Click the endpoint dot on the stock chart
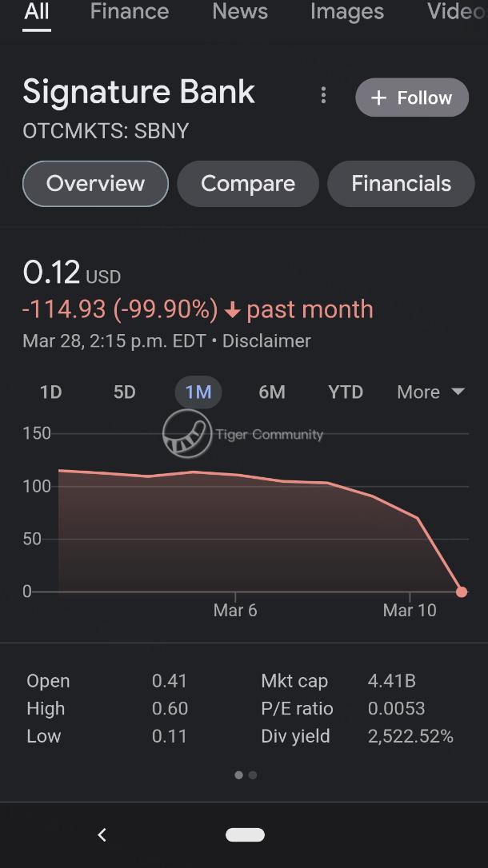Image resolution: width=488 pixels, height=868 pixels. 462,591
